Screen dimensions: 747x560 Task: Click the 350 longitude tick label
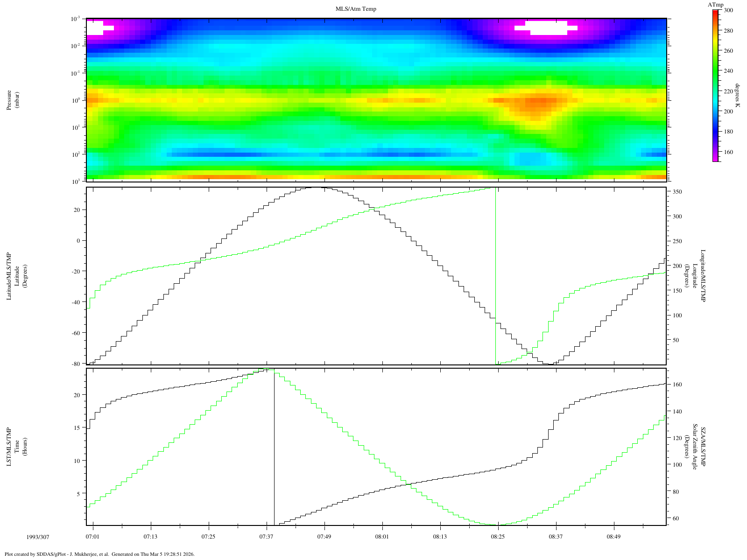(677, 192)
